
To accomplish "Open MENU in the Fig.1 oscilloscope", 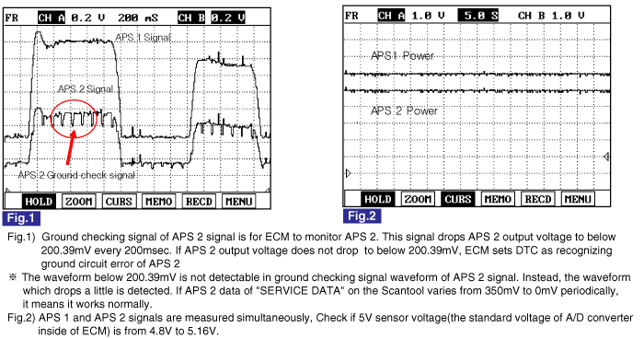I will (238, 202).
